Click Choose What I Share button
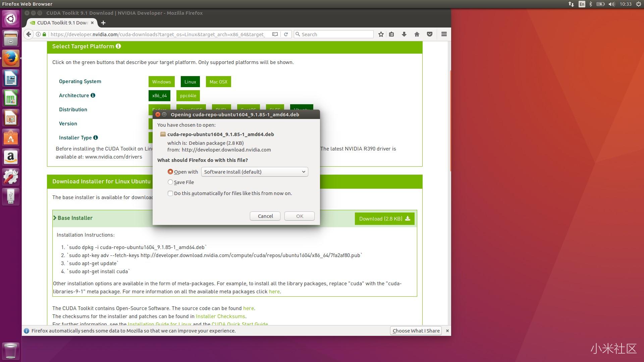644x362 pixels. point(416,330)
